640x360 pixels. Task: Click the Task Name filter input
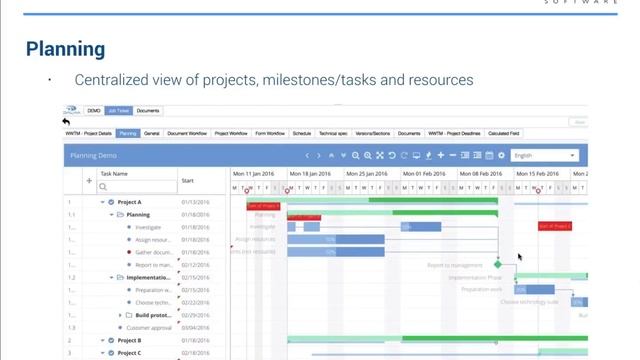137,187
